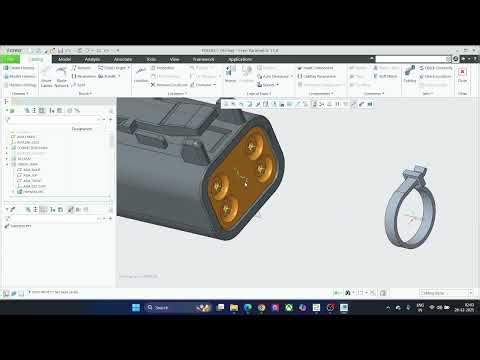Open the Auto Designate dropdown arrow
Viewport: 480px width, 360px height.
(x=292, y=76)
